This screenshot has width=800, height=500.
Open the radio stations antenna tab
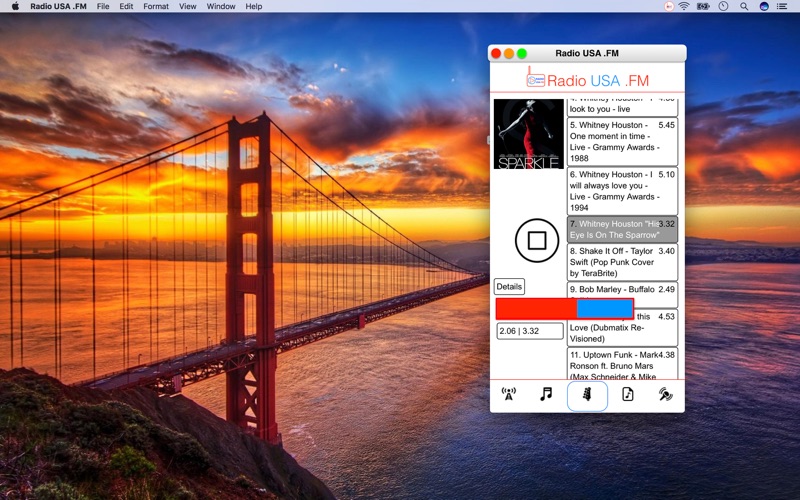pyautogui.click(x=508, y=394)
